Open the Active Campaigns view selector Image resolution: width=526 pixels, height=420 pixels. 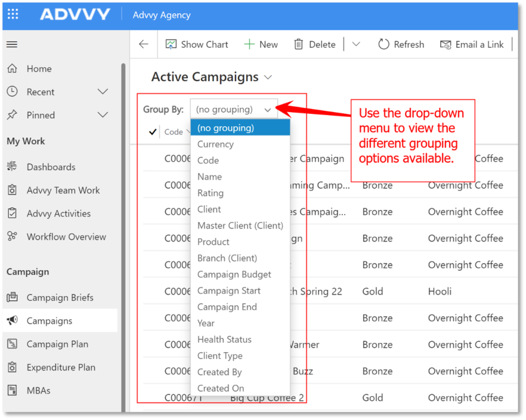[x=268, y=77]
